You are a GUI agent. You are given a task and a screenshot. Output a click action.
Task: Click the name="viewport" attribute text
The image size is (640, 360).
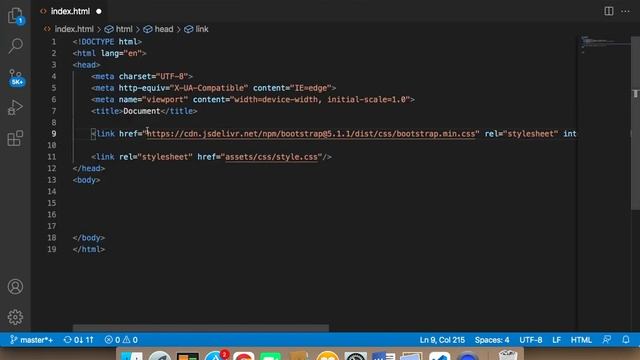pos(153,99)
